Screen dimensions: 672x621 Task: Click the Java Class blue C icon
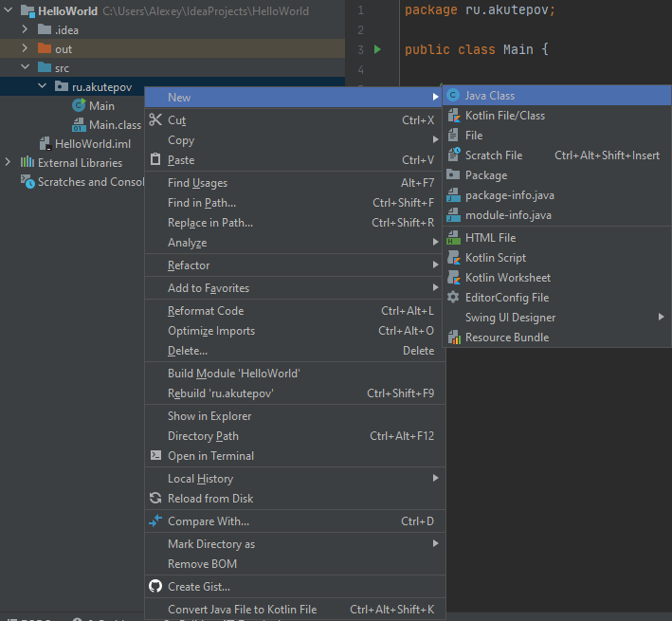pyautogui.click(x=453, y=95)
